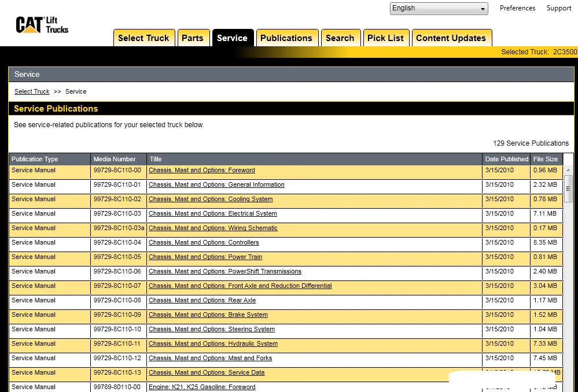Sort by Publication Type column header
This screenshot has height=392, width=578.
coord(49,159)
